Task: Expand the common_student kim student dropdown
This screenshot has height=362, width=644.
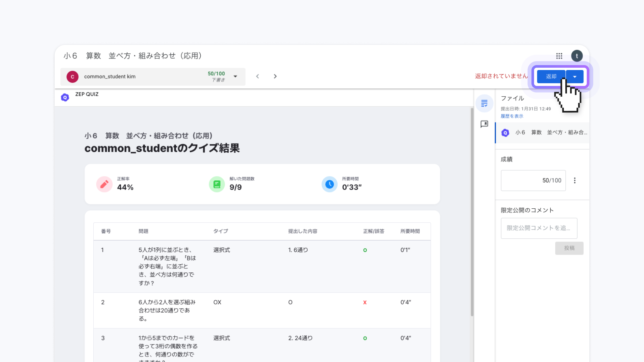Action: point(235,77)
